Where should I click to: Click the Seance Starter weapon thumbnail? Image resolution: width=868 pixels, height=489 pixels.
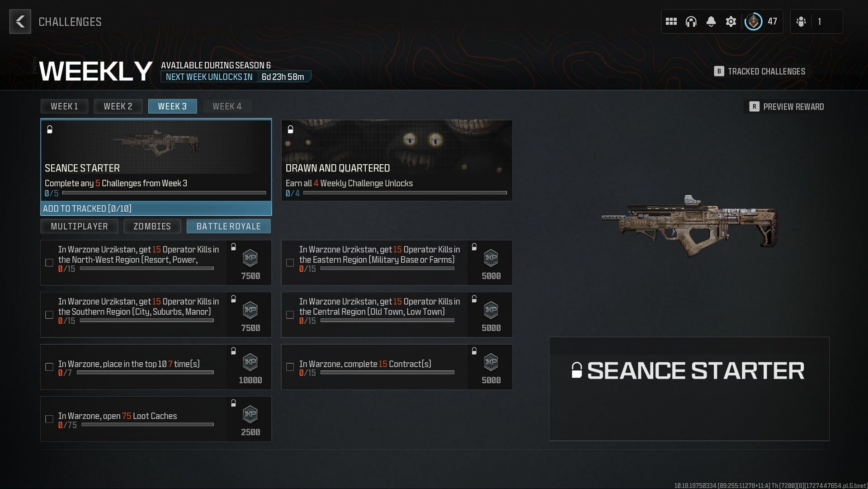[x=156, y=142]
